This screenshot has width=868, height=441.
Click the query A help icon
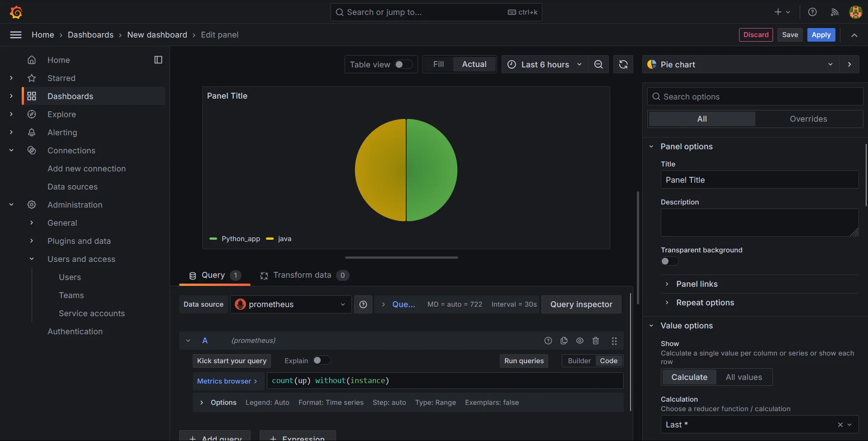(x=548, y=341)
